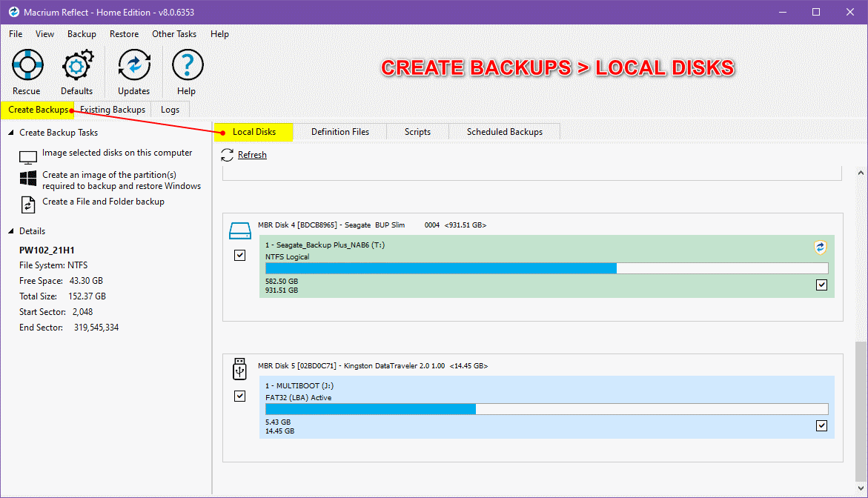
Task: Select the Scheduled Backups tab
Action: [504, 132]
